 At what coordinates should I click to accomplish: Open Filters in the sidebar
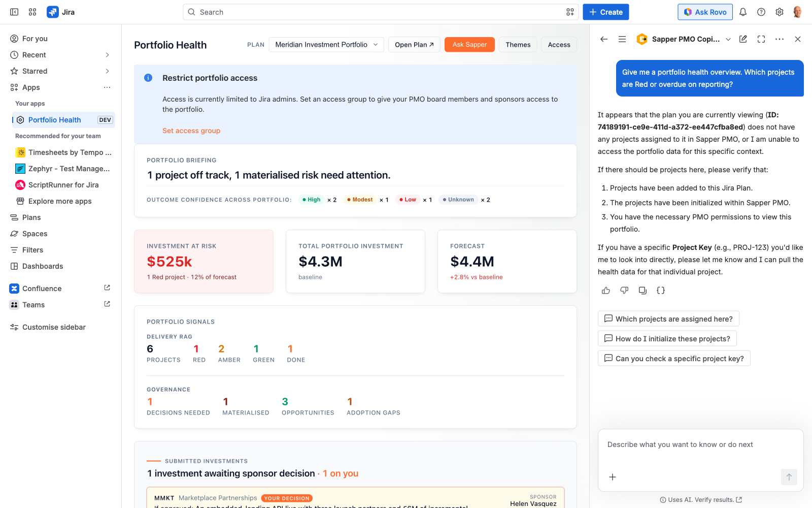click(x=61, y=250)
